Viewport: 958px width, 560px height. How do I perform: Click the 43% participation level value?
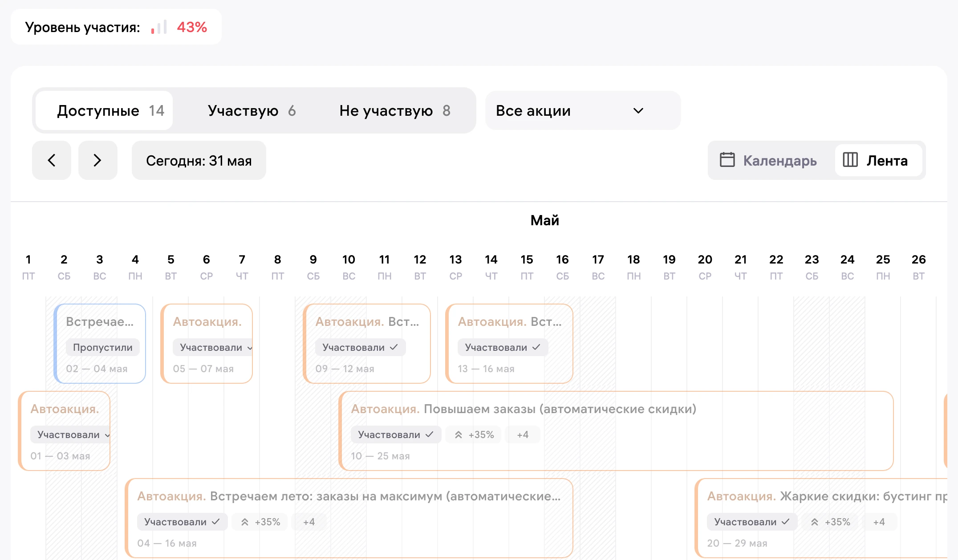(192, 27)
